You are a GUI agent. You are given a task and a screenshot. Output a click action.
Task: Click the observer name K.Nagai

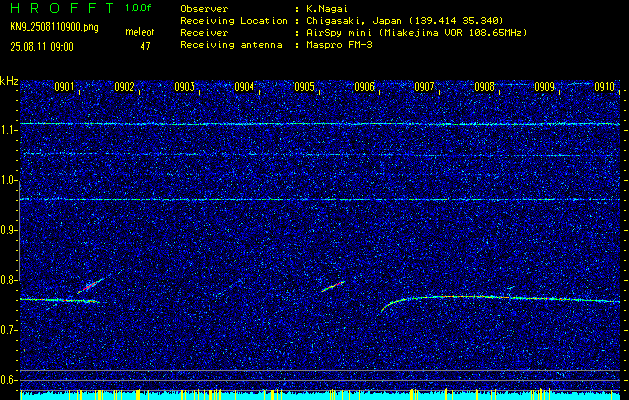click(325, 8)
